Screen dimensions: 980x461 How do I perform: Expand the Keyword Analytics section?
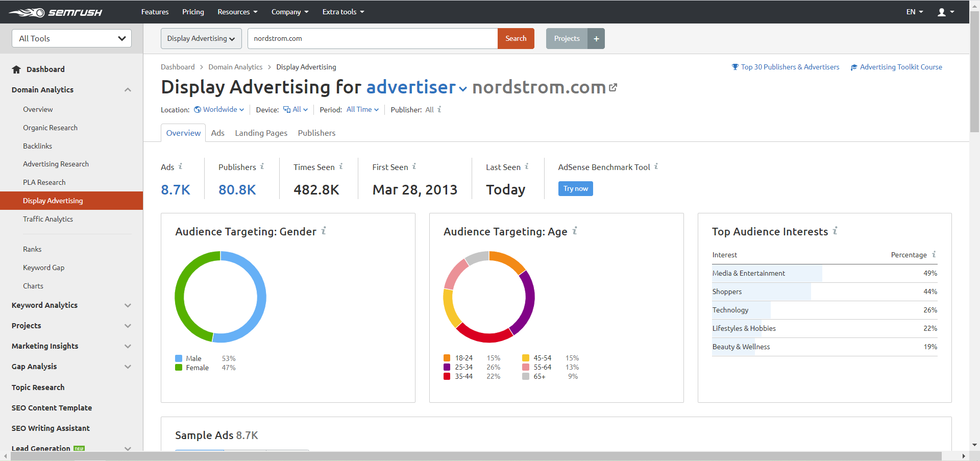click(x=128, y=305)
